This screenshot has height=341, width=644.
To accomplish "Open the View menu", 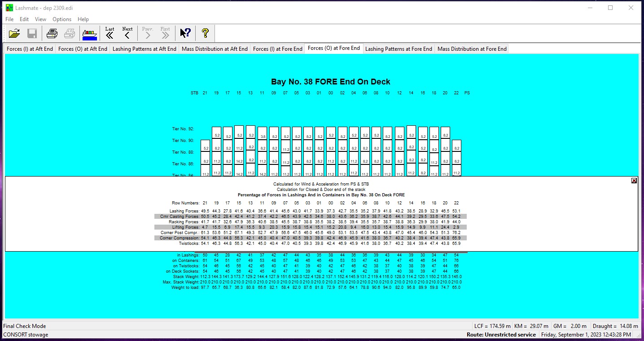I will (x=40, y=19).
